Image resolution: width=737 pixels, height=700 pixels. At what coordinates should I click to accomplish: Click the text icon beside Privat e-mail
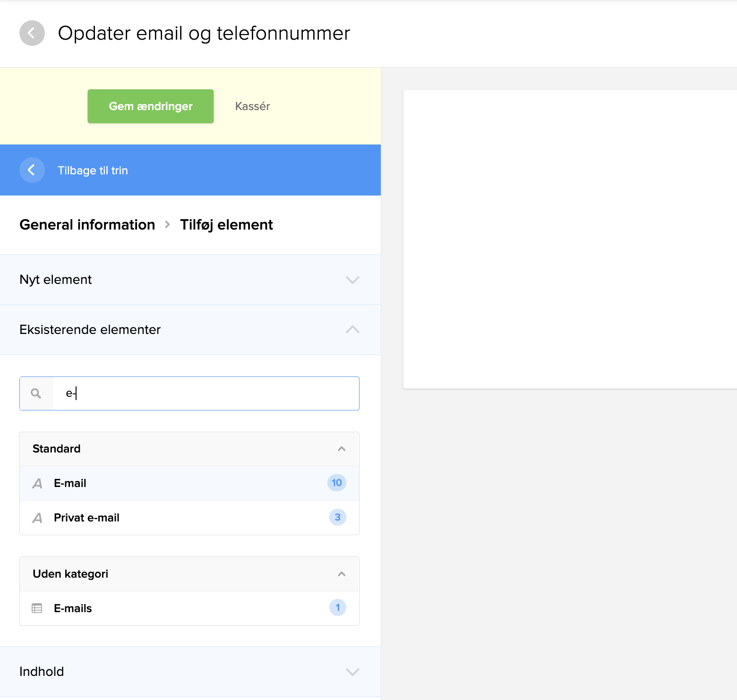(37, 518)
